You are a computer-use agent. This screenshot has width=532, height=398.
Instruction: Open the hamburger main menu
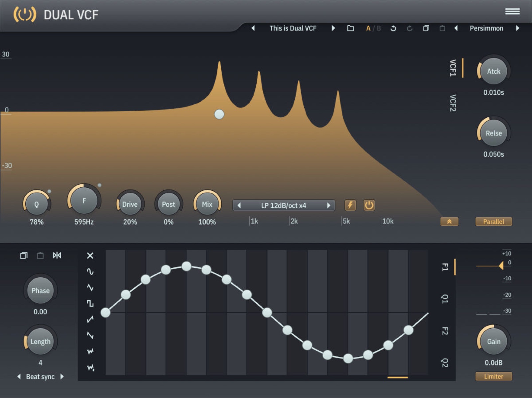(512, 12)
